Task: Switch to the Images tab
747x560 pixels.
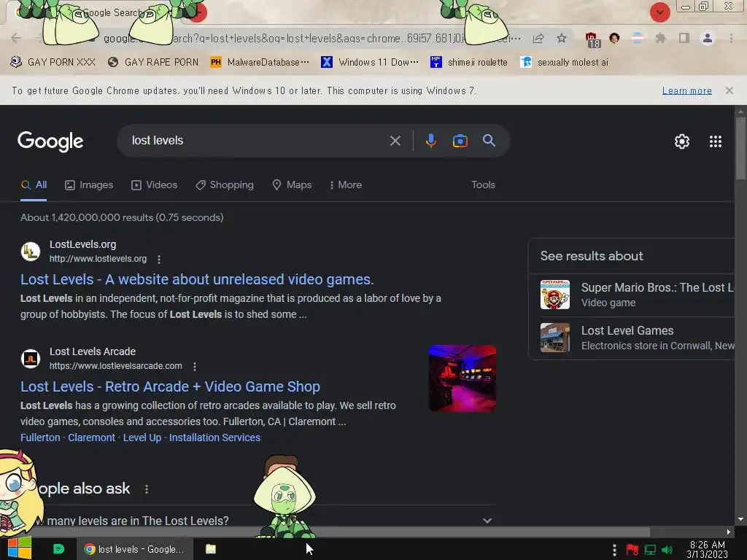Action: [89, 184]
